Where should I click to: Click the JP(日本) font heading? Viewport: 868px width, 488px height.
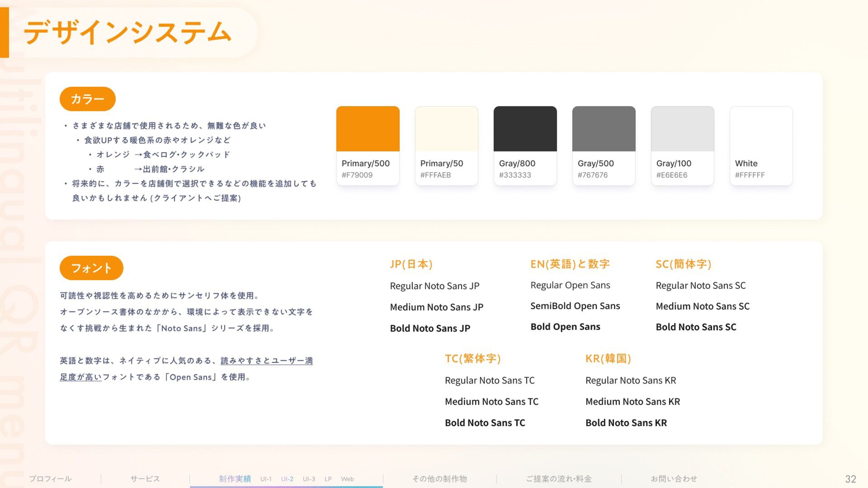(x=411, y=264)
